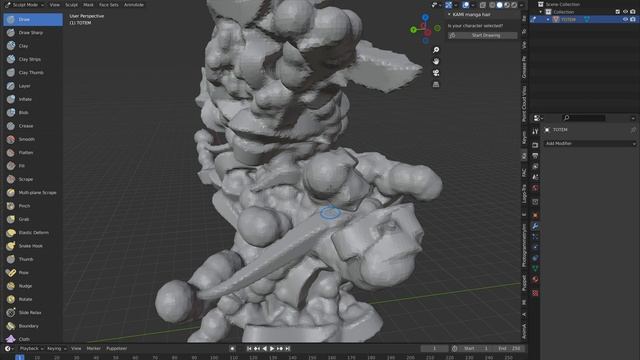Select the Fill brush

click(x=33, y=166)
